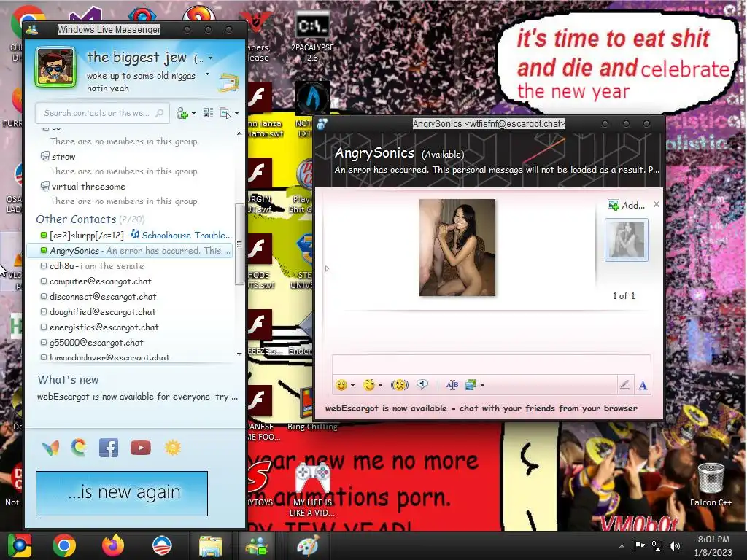Click the volume icon in system tray
The height and width of the screenshot is (560, 747).
[x=675, y=545]
